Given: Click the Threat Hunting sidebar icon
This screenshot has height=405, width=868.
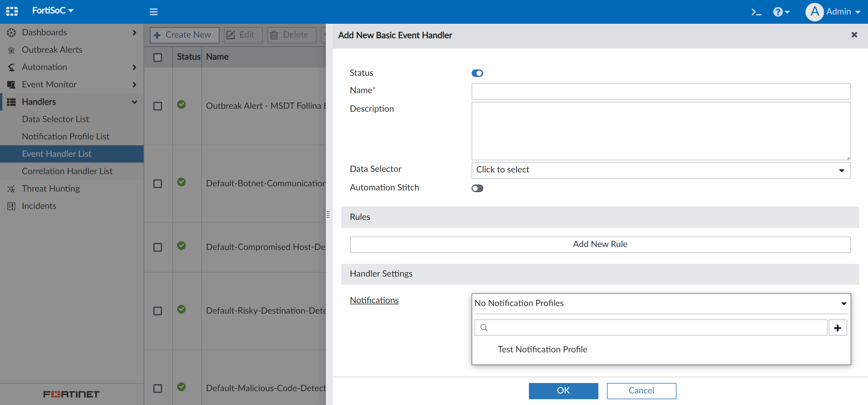Looking at the screenshot, I should pyautogui.click(x=11, y=189).
